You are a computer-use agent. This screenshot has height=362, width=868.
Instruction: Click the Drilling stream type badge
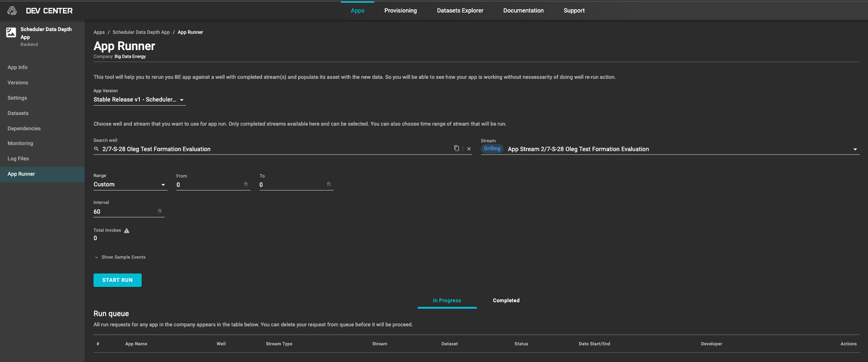click(x=492, y=149)
